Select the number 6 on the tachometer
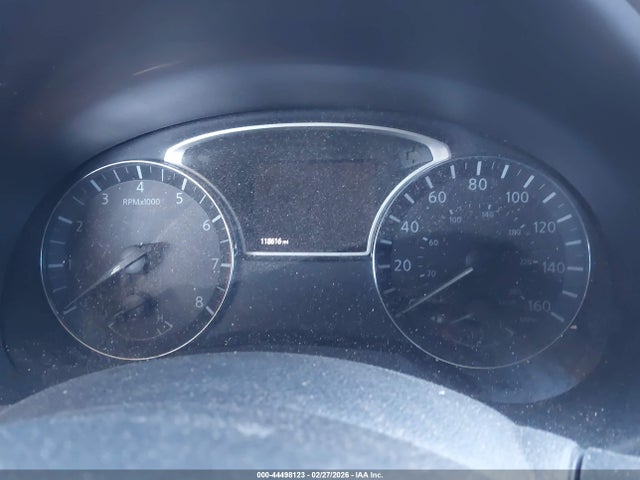The height and width of the screenshot is (480, 640). point(207,225)
